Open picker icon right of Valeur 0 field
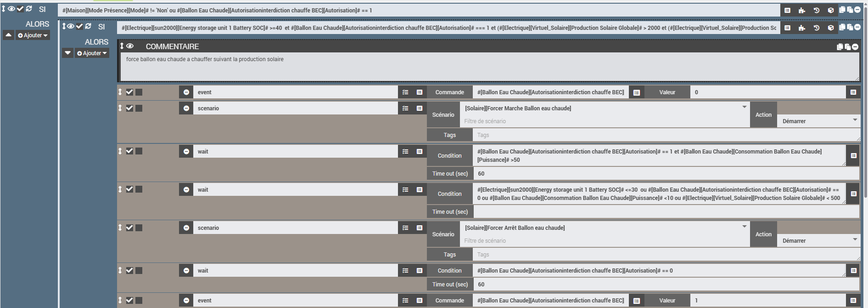Image resolution: width=868 pixels, height=308 pixels. (x=853, y=92)
